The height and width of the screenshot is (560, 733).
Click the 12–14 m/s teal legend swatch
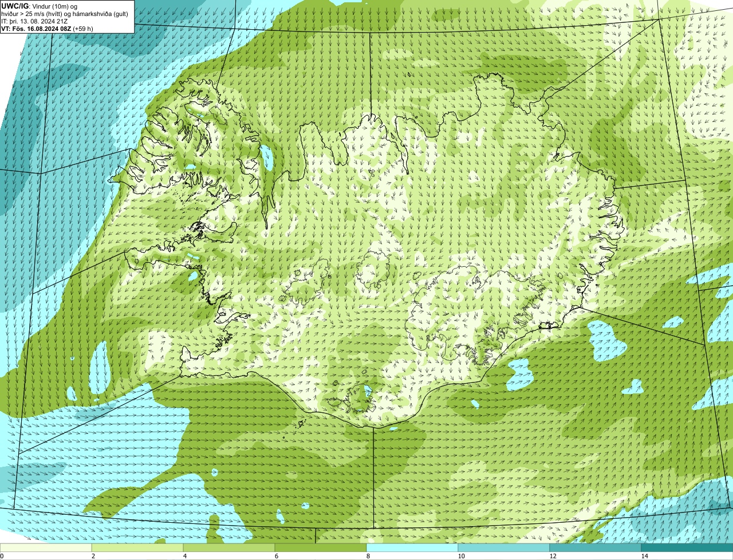pos(596,548)
